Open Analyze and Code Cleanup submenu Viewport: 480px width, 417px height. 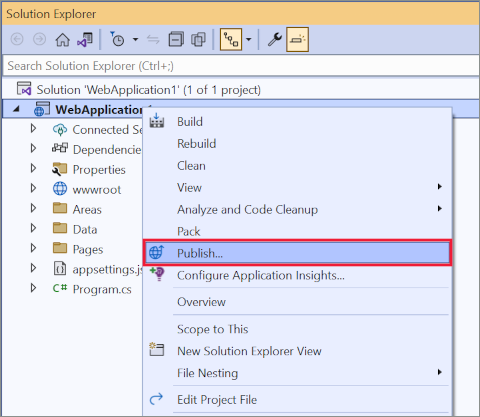point(298,210)
